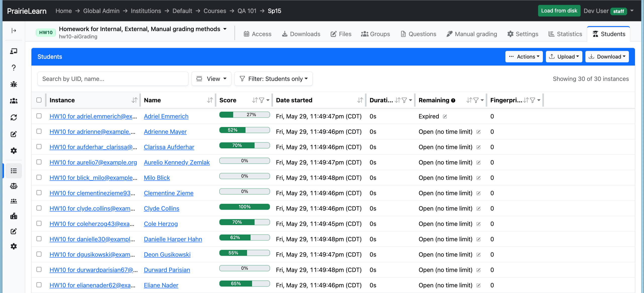Screen dimensions: 644x293
Task: Click Load from disk button
Action: 559,11
